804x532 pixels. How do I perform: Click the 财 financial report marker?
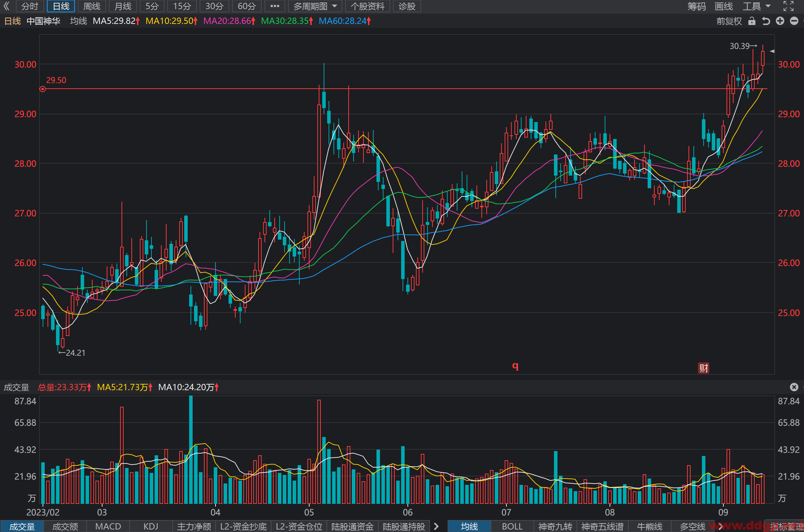pos(704,368)
